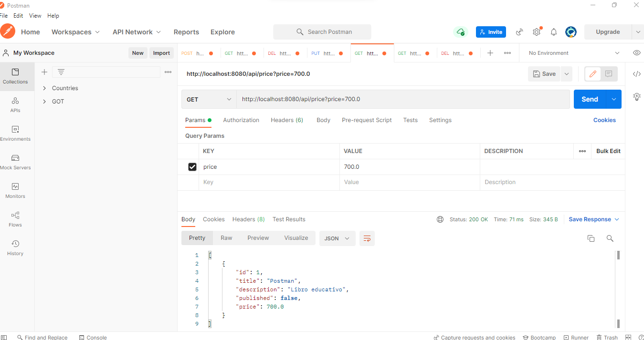644x340 pixels.
Task: Switch to the Pre-request Script tab
Action: (367, 120)
